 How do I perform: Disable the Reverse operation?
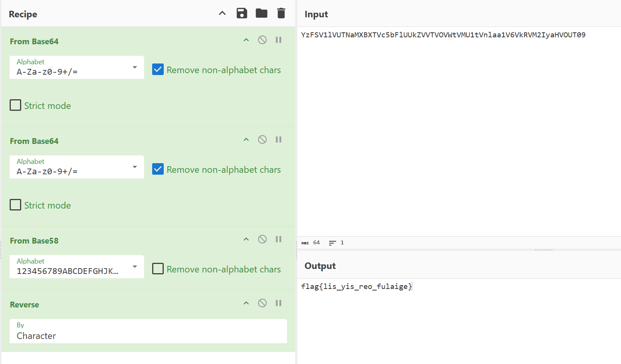(262, 303)
